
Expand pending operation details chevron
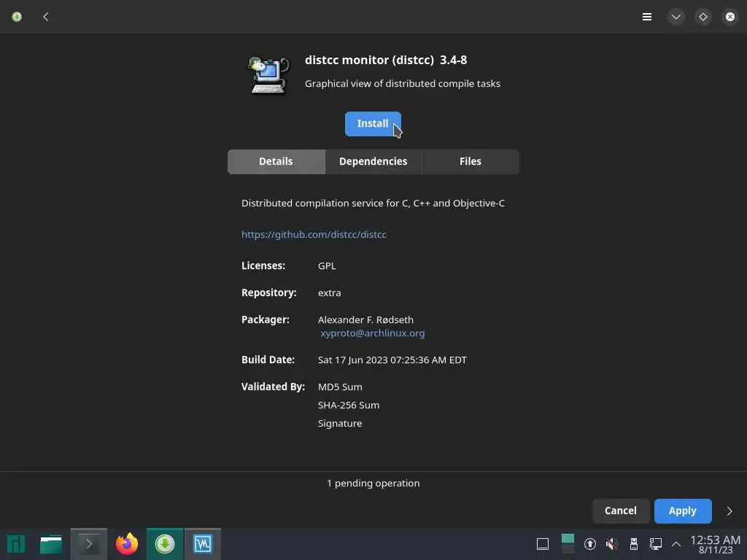729,511
